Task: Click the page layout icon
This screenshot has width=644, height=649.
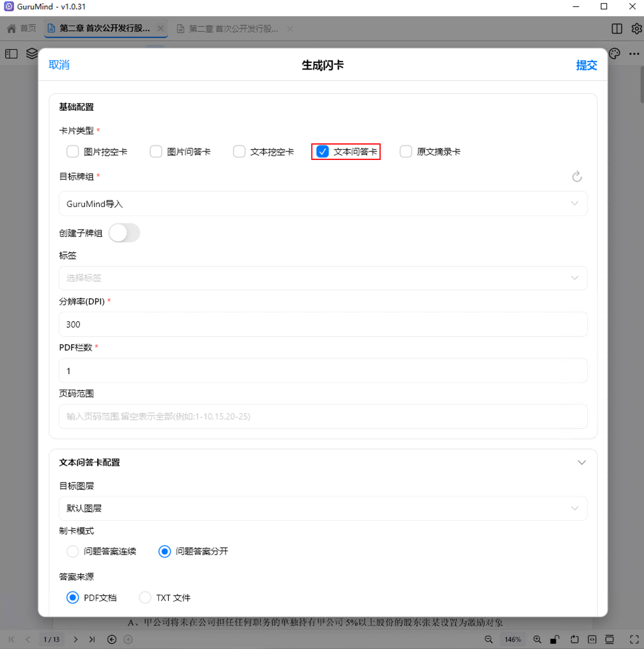Action: coord(609,639)
